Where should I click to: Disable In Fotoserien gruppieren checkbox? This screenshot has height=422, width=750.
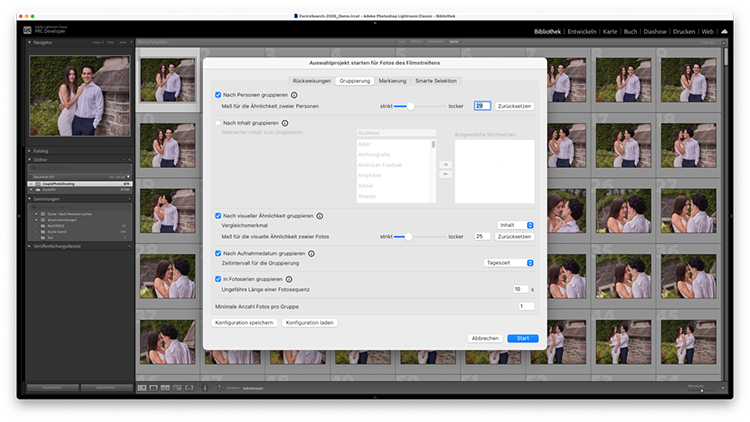click(x=218, y=279)
